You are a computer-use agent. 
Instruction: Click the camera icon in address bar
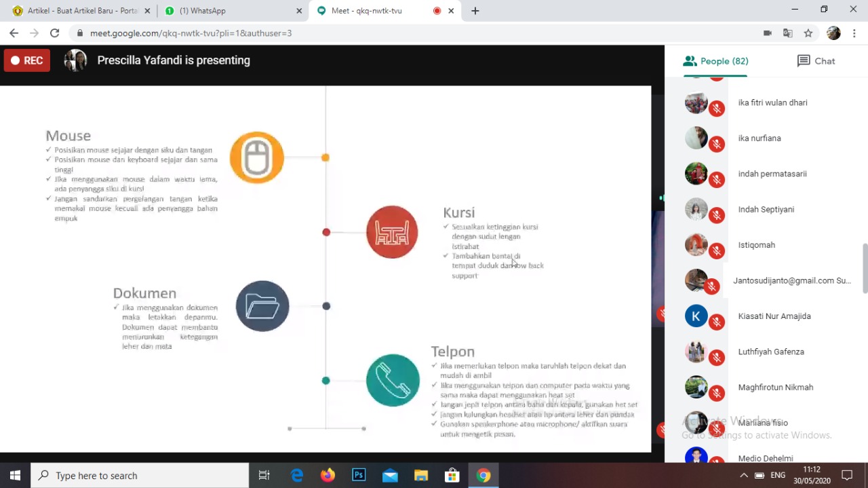point(768,33)
